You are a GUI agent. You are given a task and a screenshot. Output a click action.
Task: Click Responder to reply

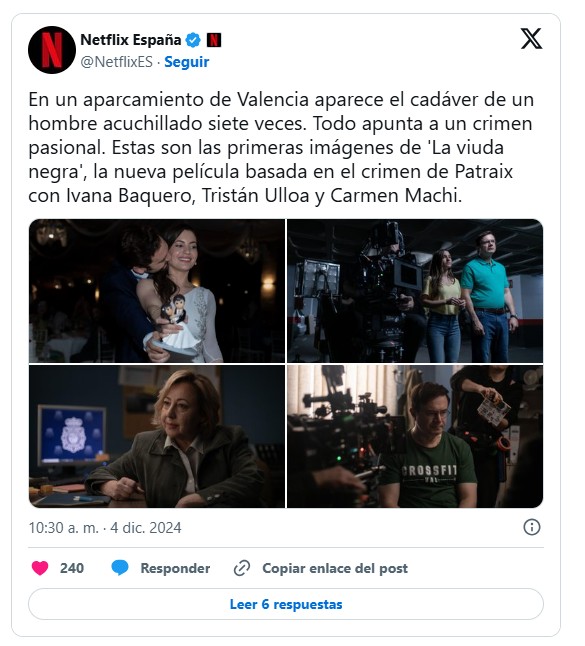pyautogui.click(x=175, y=569)
